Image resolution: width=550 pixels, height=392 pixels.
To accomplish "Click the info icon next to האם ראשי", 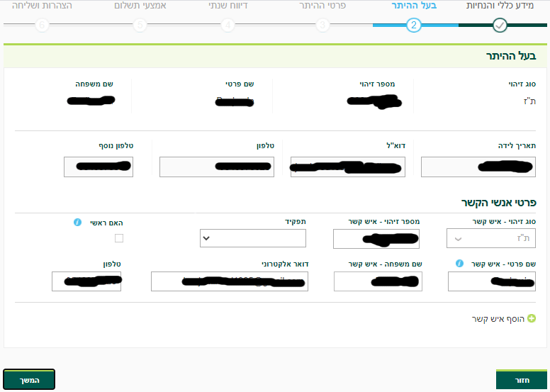I will pyautogui.click(x=77, y=222).
